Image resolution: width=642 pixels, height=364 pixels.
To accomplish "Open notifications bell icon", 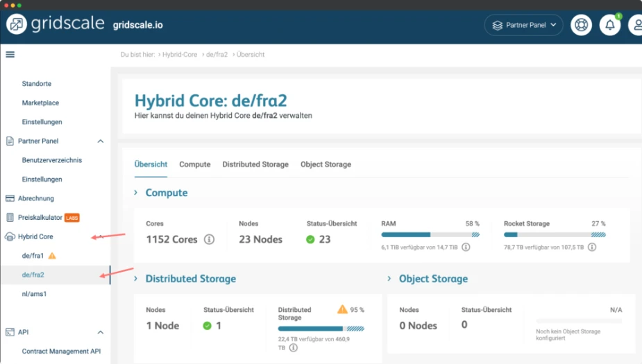I will [x=610, y=25].
